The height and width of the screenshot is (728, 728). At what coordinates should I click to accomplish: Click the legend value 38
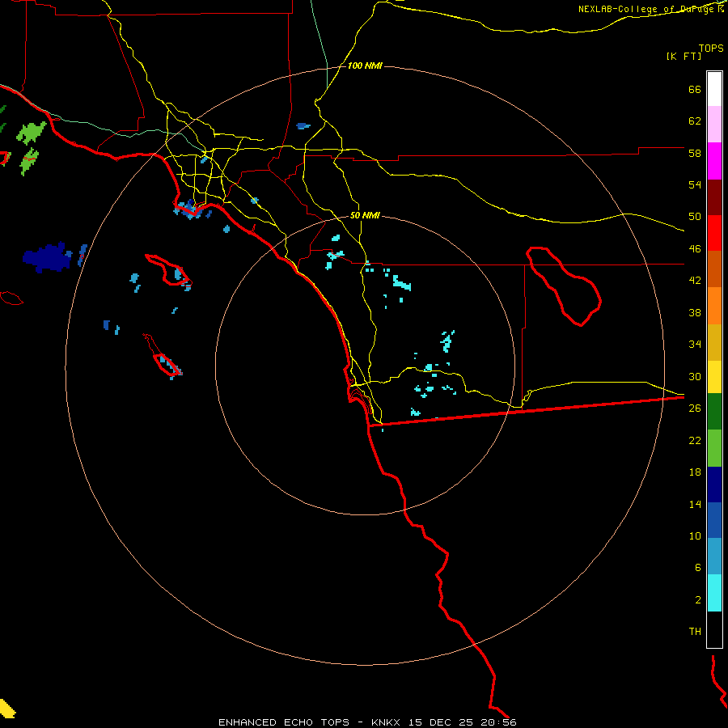695,312
